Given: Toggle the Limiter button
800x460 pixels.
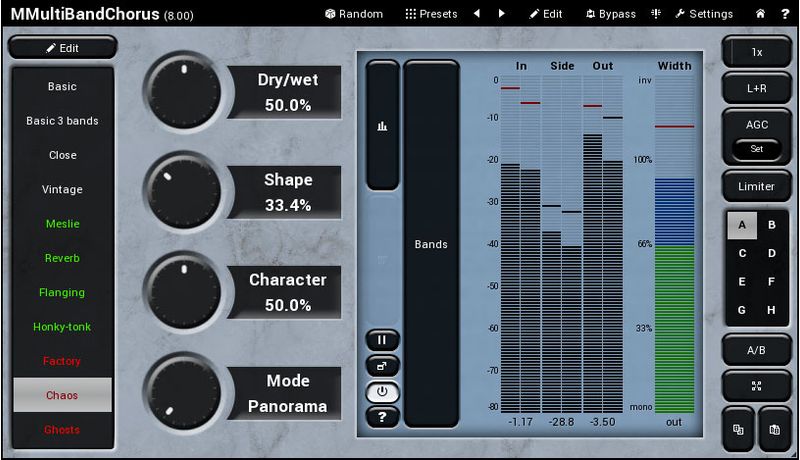Looking at the screenshot, I should click(756, 187).
